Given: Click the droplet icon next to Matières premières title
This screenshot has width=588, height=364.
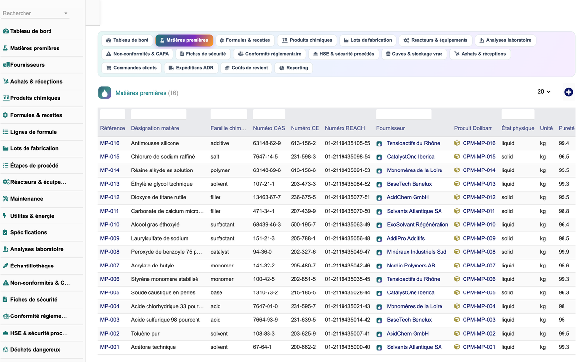Looking at the screenshot, I should pos(105,93).
